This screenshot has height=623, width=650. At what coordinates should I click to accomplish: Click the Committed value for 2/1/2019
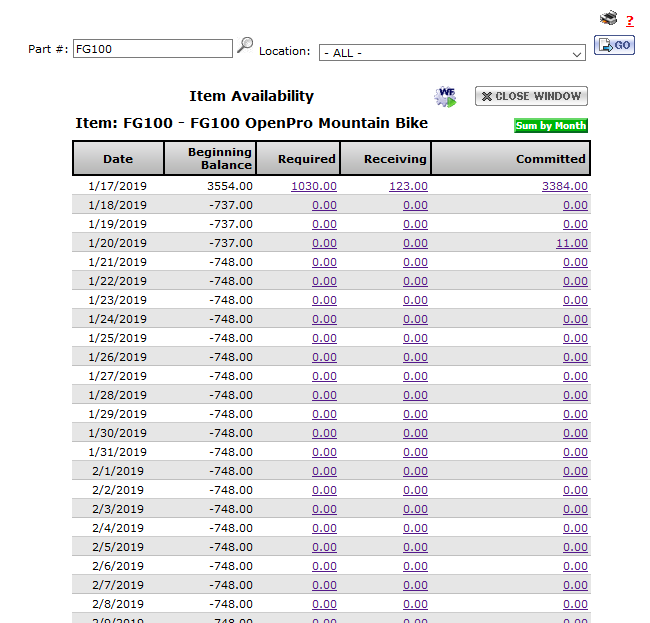(x=575, y=471)
